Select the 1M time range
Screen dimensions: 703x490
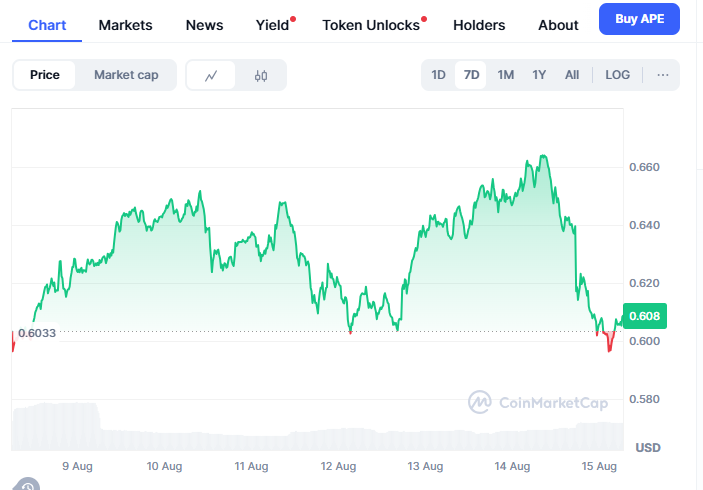pyautogui.click(x=506, y=75)
